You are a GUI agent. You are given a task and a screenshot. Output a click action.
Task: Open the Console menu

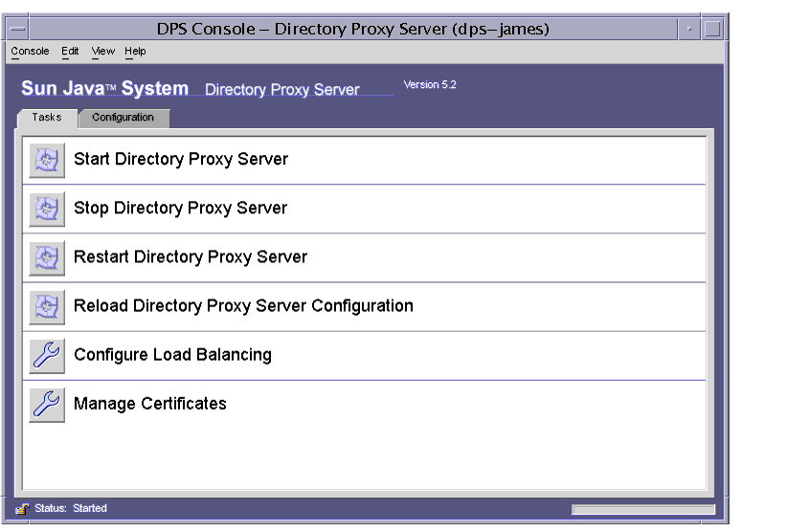(30, 51)
